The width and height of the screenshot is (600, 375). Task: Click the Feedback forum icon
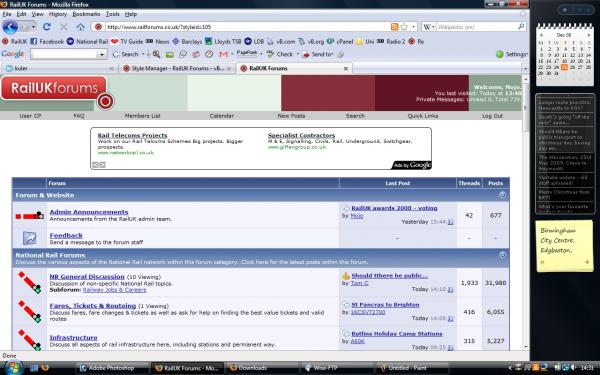(x=29, y=238)
